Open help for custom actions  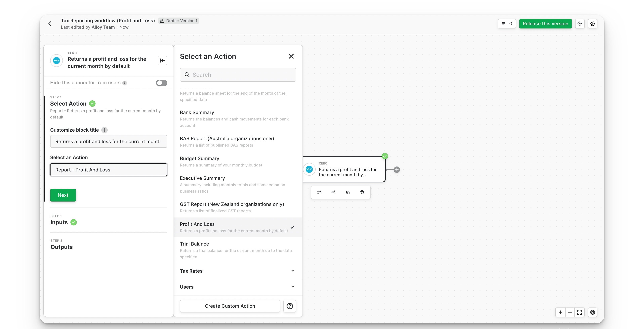point(290,306)
